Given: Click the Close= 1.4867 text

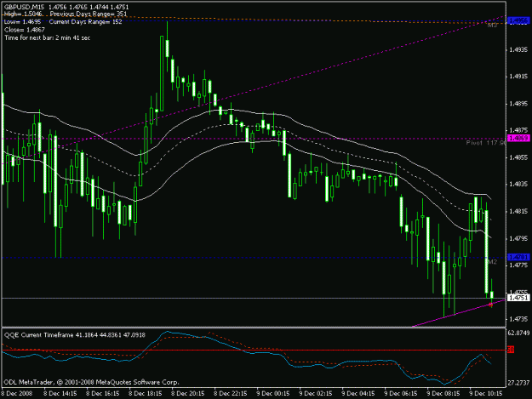Looking at the screenshot, I should click(25, 30).
